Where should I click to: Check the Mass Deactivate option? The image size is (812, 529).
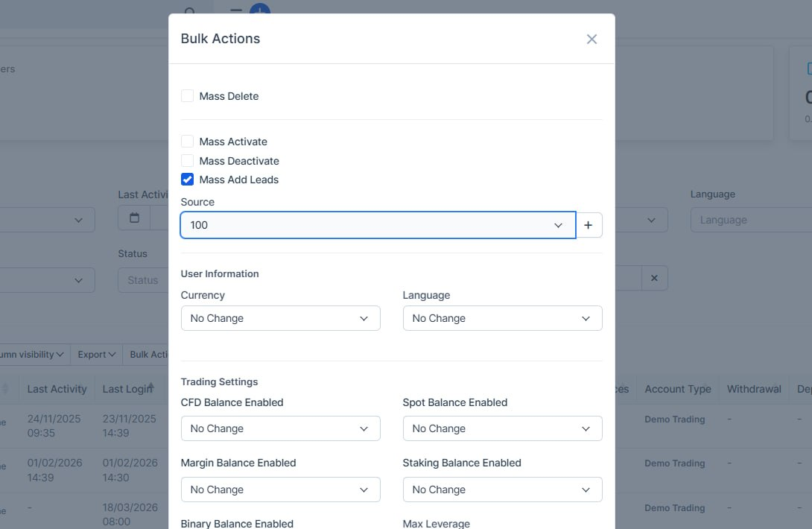[188, 161]
